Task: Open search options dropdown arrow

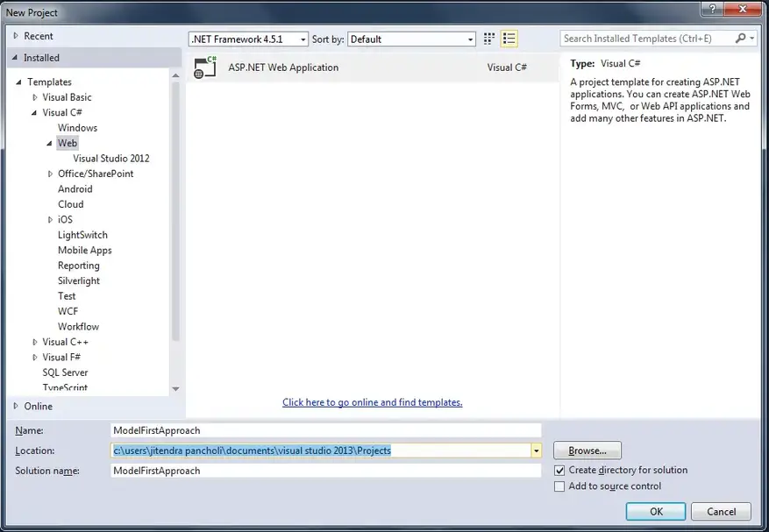Action: coord(752,39)
